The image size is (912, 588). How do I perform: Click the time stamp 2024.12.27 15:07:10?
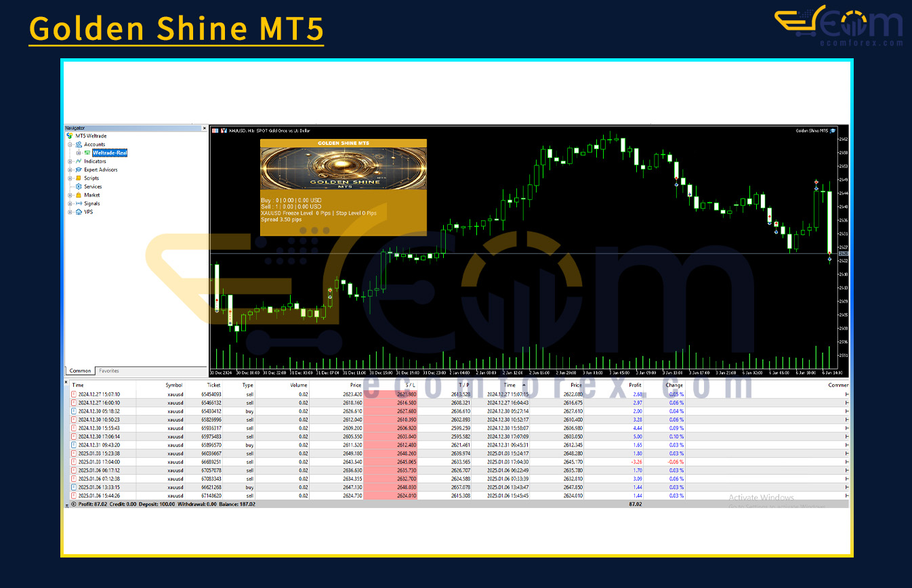click(x=99, y=394)
